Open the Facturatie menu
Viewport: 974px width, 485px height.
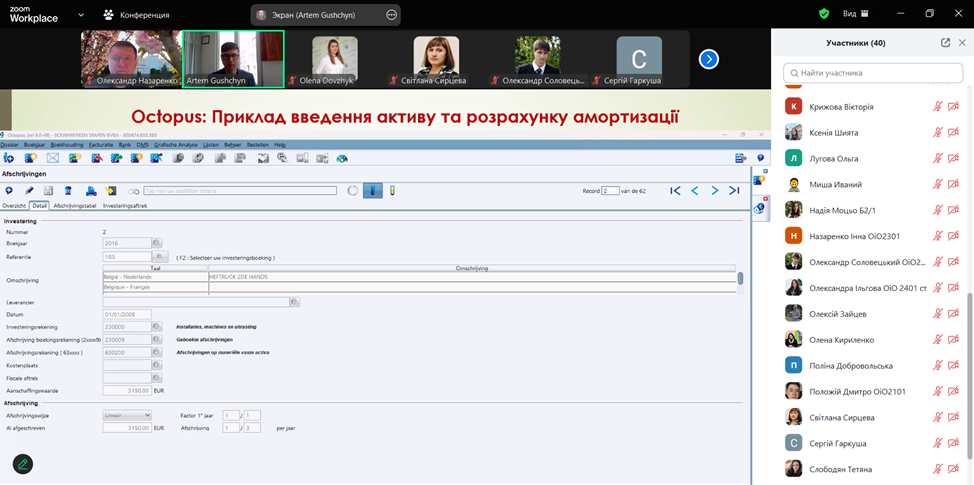(101, 144)
